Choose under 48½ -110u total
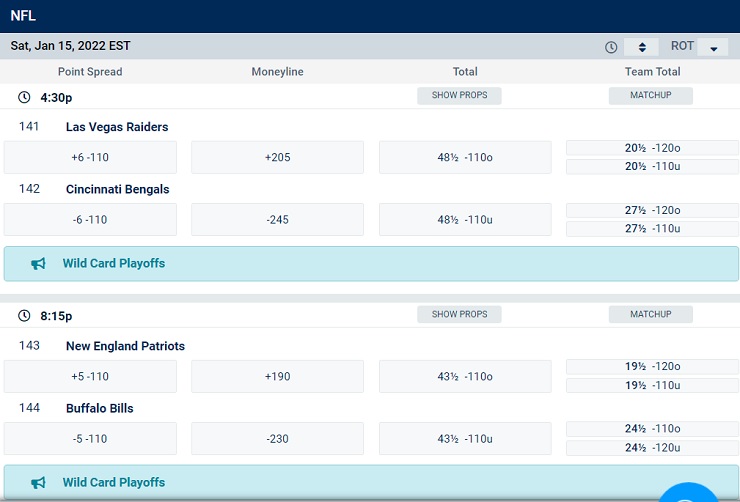Screen dimensions: 740x502 click(465, 219)
